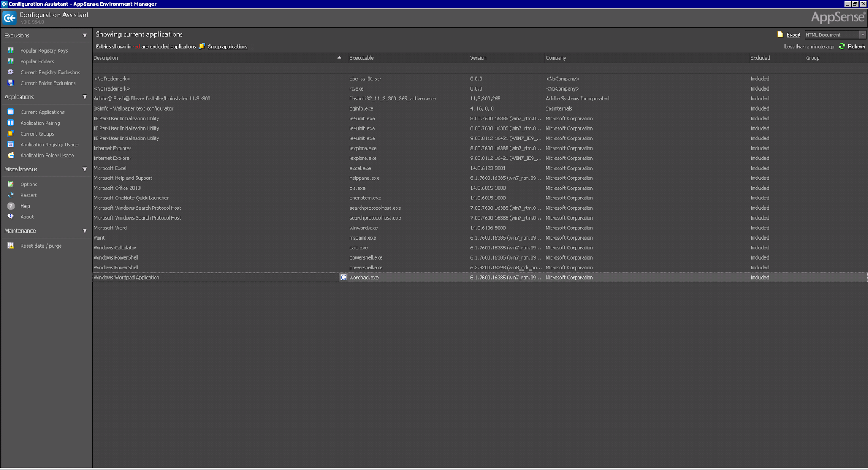
Task: Open the Options item
Action: click(x=29, y=185)
